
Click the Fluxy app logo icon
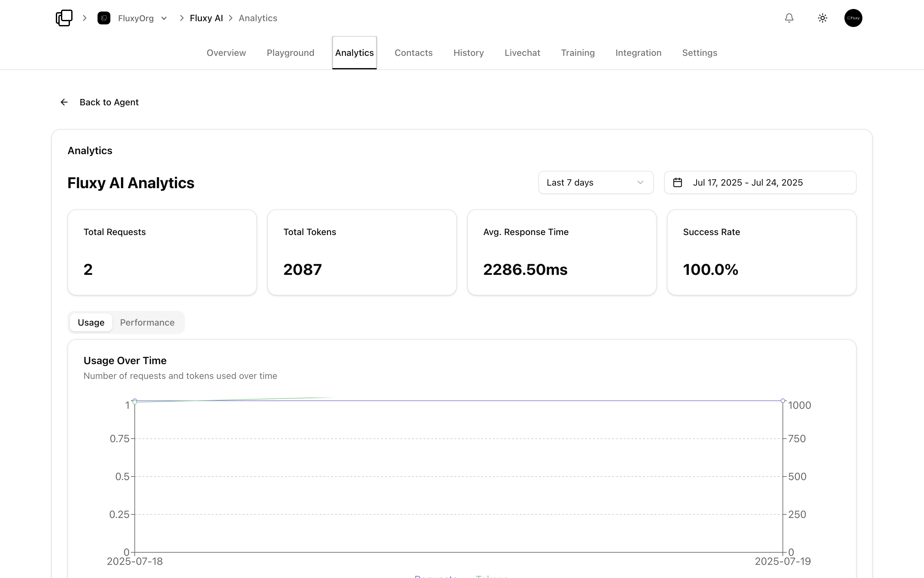point(64,18)
